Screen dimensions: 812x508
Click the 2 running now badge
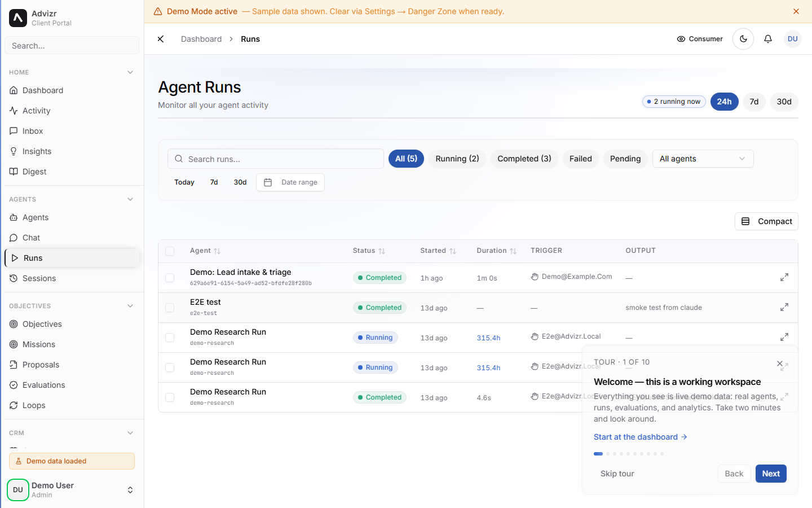tap(674, 102)
